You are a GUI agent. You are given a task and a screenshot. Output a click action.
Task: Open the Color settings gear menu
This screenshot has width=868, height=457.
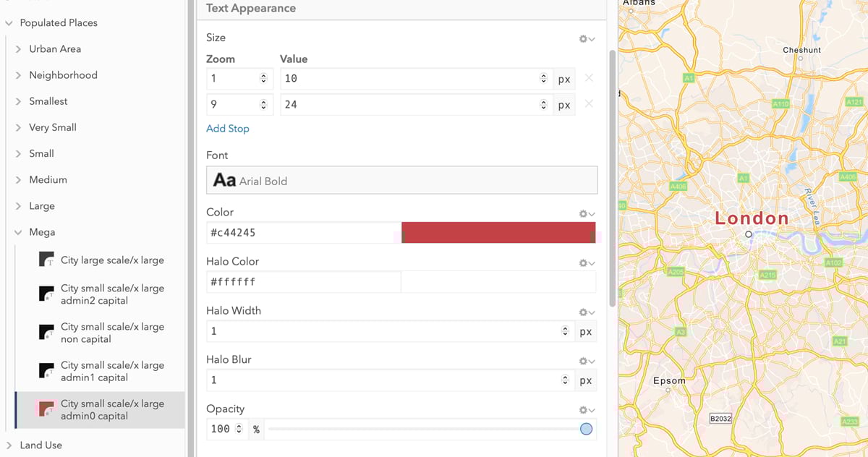(586, 213)
